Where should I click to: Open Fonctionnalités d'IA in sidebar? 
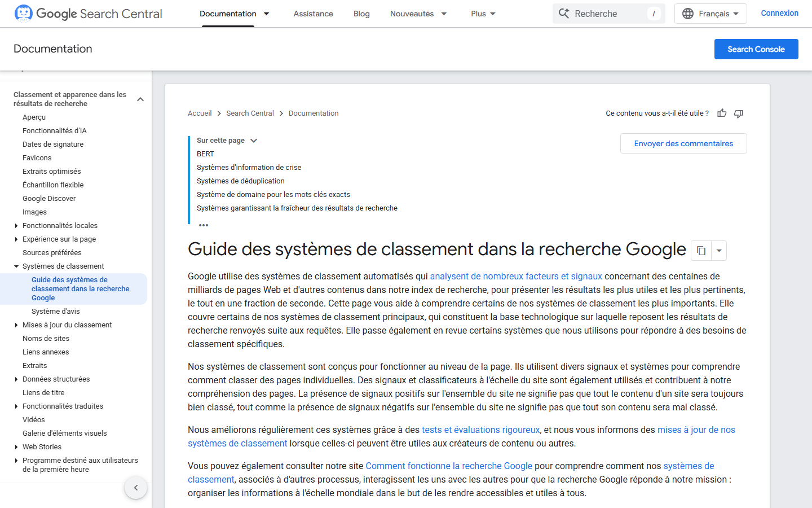[55, 131]
